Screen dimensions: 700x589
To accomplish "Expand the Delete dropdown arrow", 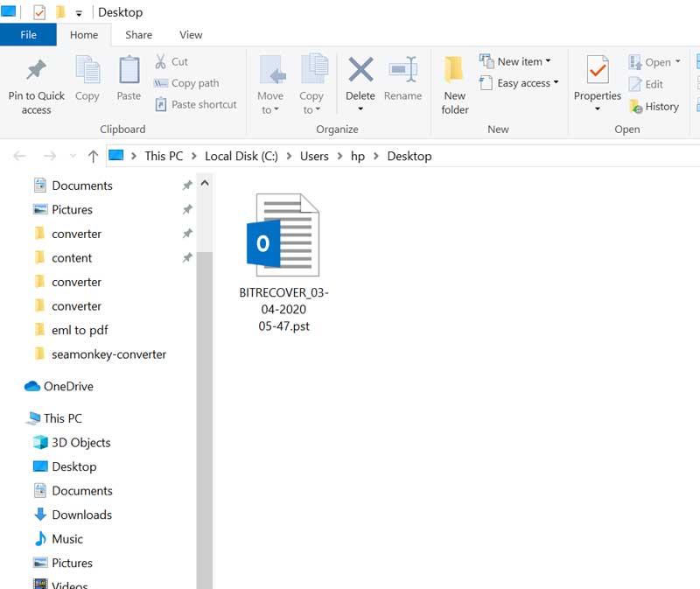I will 360,109.
